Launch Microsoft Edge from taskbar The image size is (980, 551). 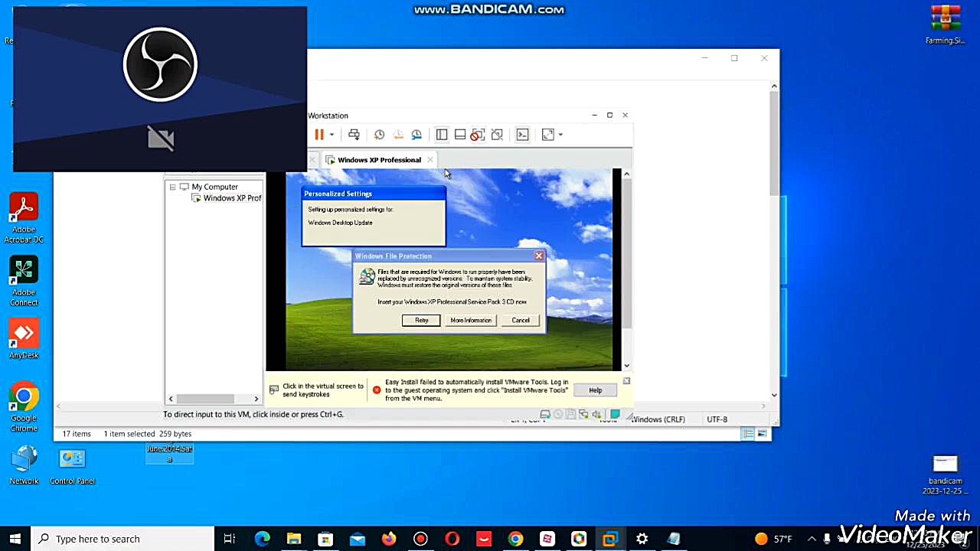tap(262, 539)
